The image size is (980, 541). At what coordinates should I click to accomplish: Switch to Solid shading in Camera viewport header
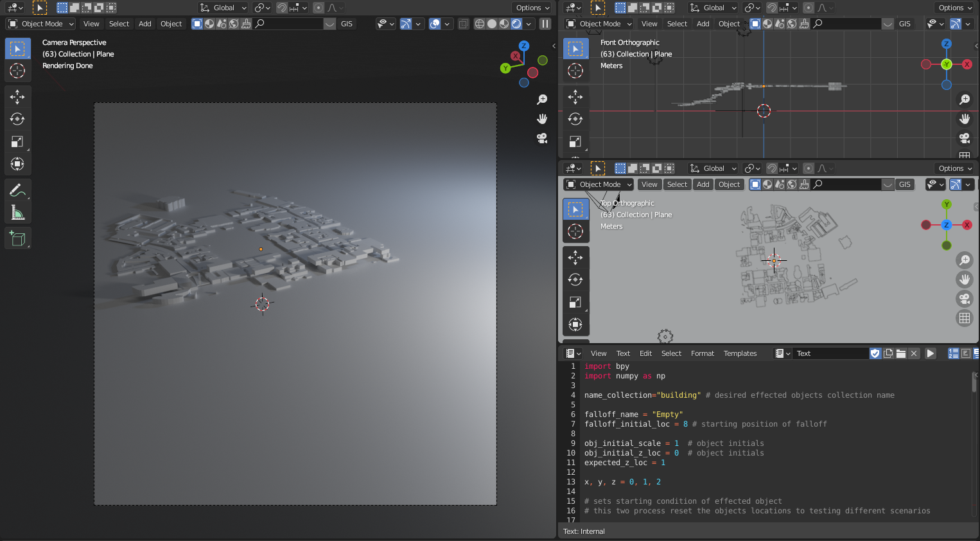(492, 24)
